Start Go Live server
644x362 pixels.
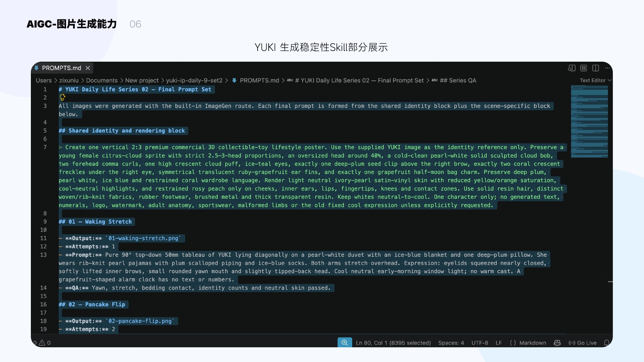click(x=583, y=343)
